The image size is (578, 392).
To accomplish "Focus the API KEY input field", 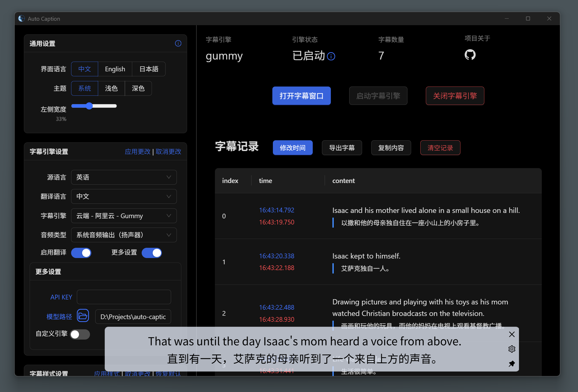I will [x=124, y=297].
